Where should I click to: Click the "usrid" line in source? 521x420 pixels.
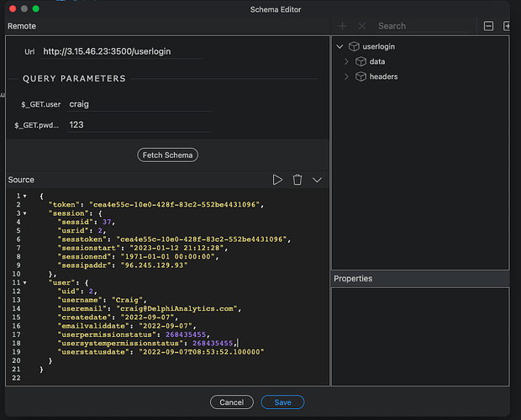tap(82, 231)
